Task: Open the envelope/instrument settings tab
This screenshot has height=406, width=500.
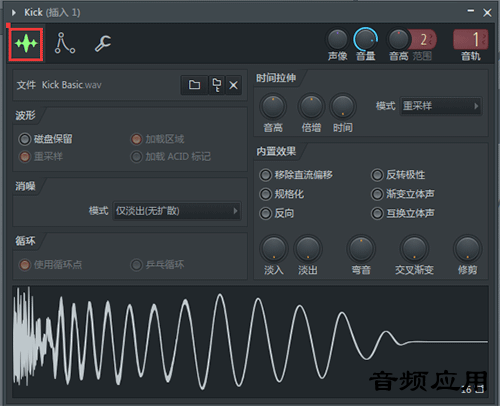Action: [x=65, y=43]
